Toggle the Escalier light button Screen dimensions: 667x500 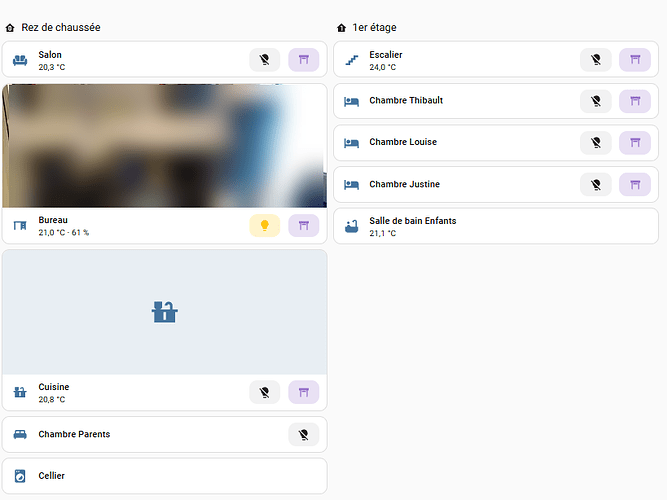tap(596, 60)
